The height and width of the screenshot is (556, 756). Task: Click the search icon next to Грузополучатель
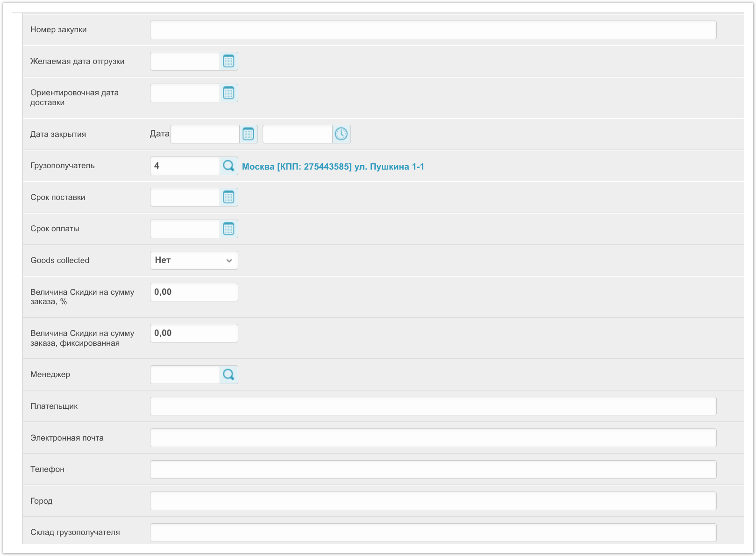tap(228, 166)
